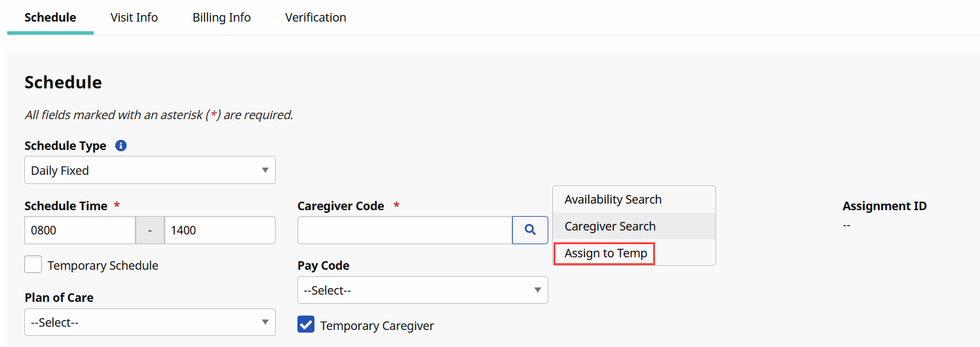Check the Temporary Schedule checkbox
The image size is (980, 347).
point(33,265)
